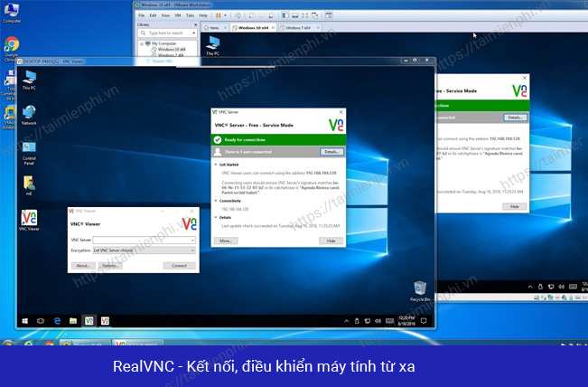Open the Edit menu in VMware Workstation
The height and width of the screenshot is (387, 588).
[153, 15]
